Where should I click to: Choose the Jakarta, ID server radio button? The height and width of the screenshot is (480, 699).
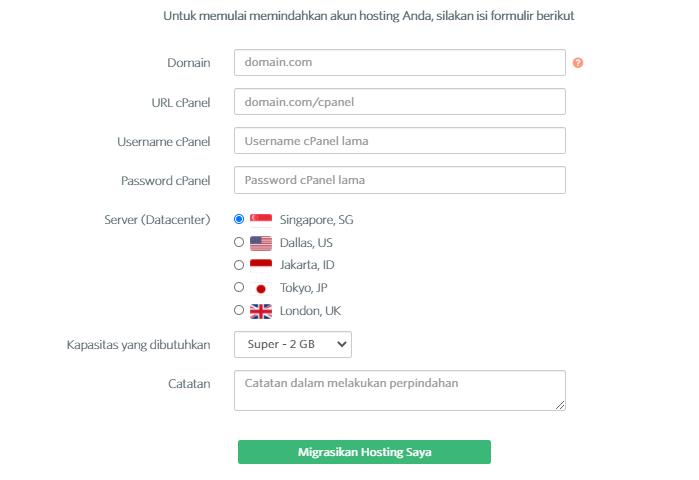pos(239,265)
